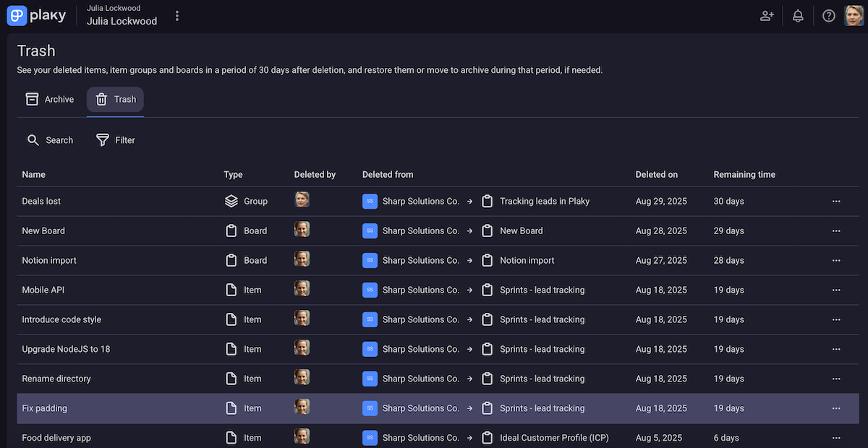The image size is (868, 448).
Task: Switch to the Archive tab
Action: click(x=49, y=98)
